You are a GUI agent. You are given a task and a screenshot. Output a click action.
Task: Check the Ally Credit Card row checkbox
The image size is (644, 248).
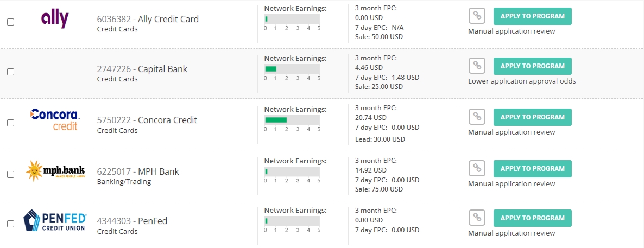tap(11, 22)
